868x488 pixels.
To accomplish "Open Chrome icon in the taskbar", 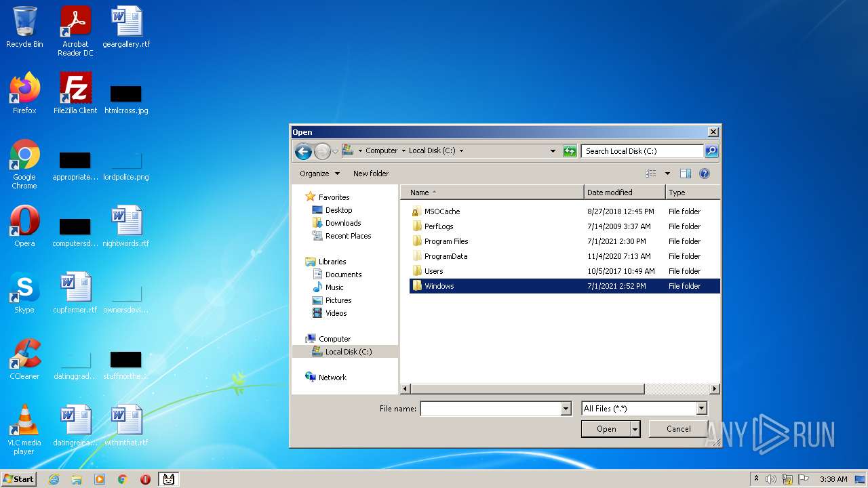I will (x=123, y=479).
